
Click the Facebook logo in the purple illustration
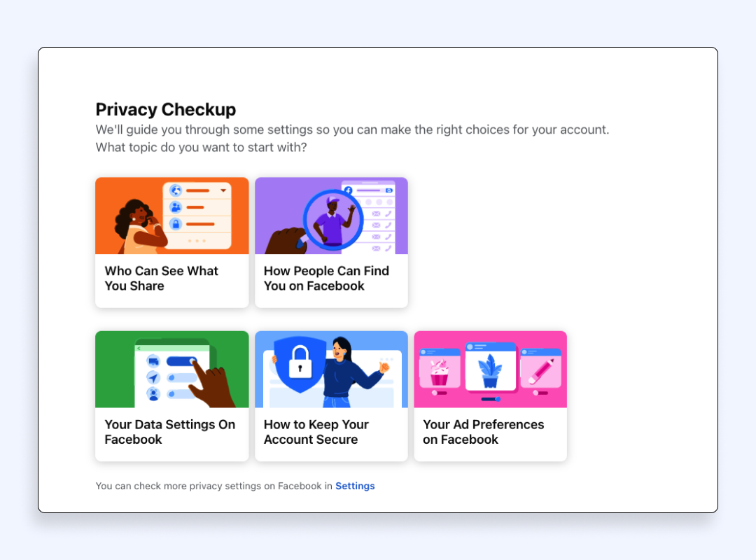click(348, 190)
